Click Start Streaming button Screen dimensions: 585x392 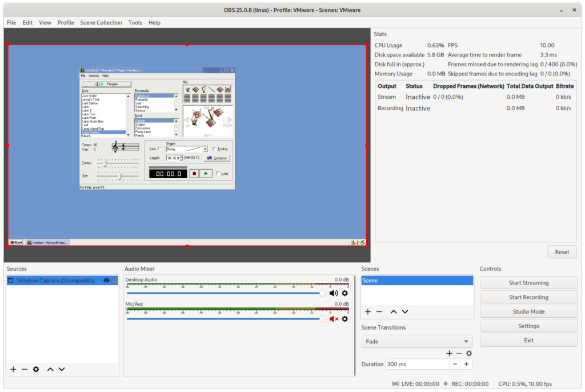point(528,283)
